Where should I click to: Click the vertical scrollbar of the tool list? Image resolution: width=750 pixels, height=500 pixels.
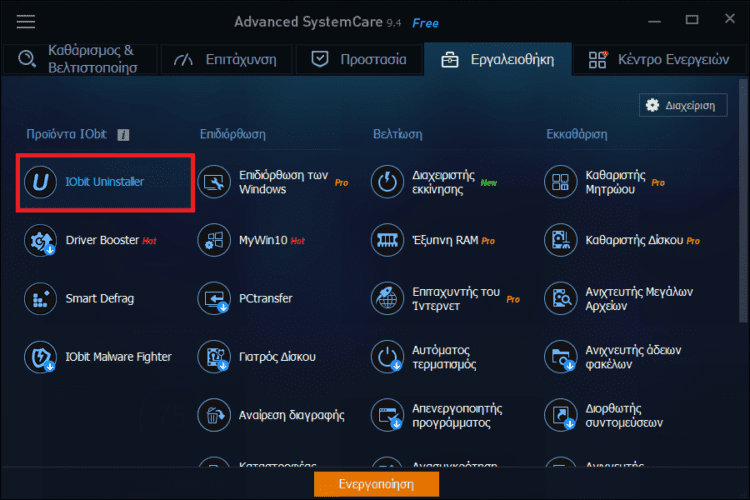tap(743, 201)
